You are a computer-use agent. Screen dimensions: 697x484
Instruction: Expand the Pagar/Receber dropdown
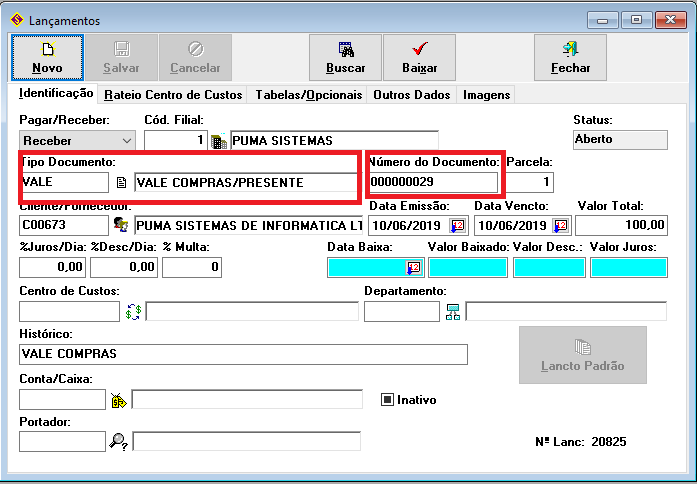pyautogui.click(x=126, y=141)
